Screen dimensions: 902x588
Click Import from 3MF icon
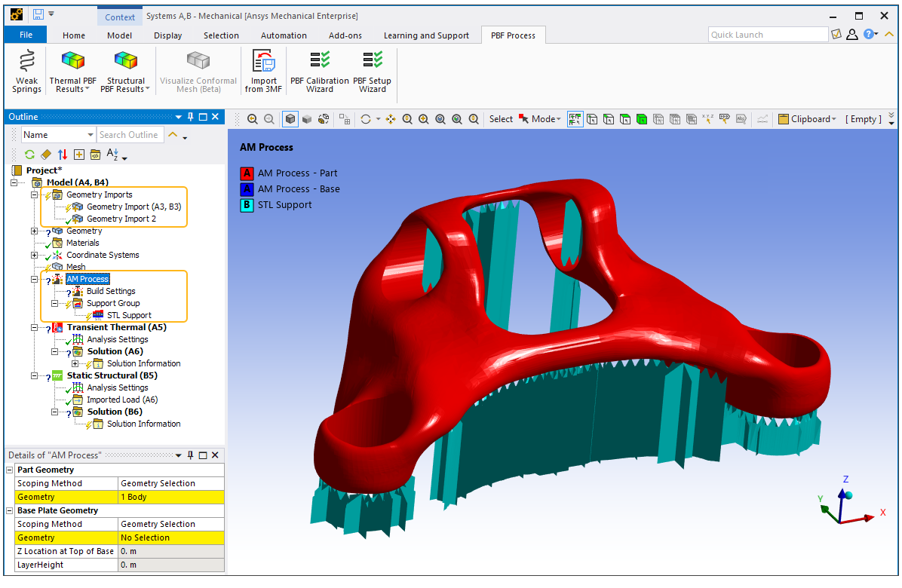click(263, 62)
